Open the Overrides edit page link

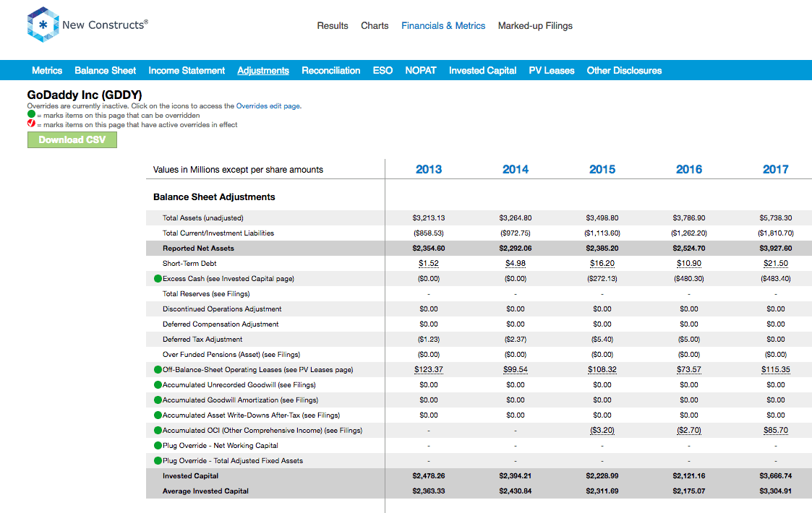click(268, 106)
